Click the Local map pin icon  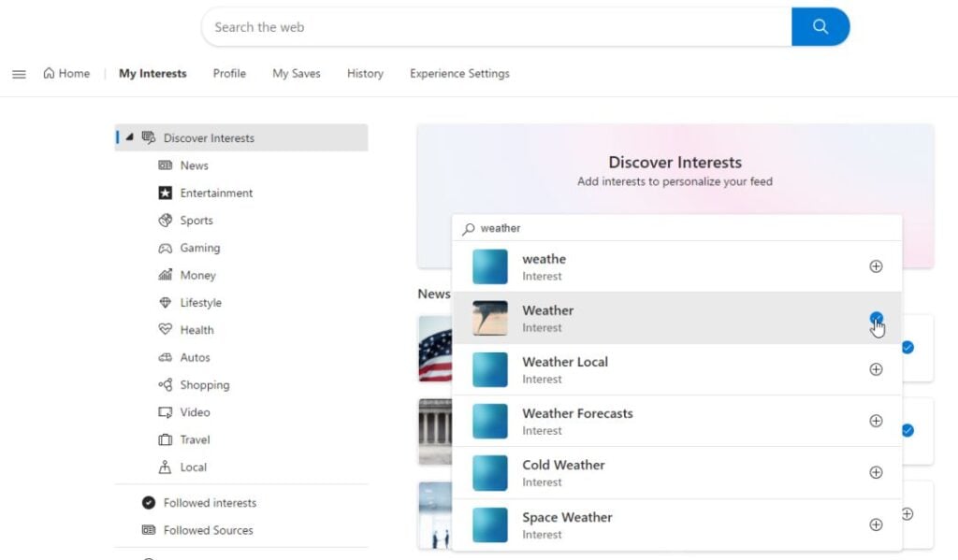click(165, 467)
